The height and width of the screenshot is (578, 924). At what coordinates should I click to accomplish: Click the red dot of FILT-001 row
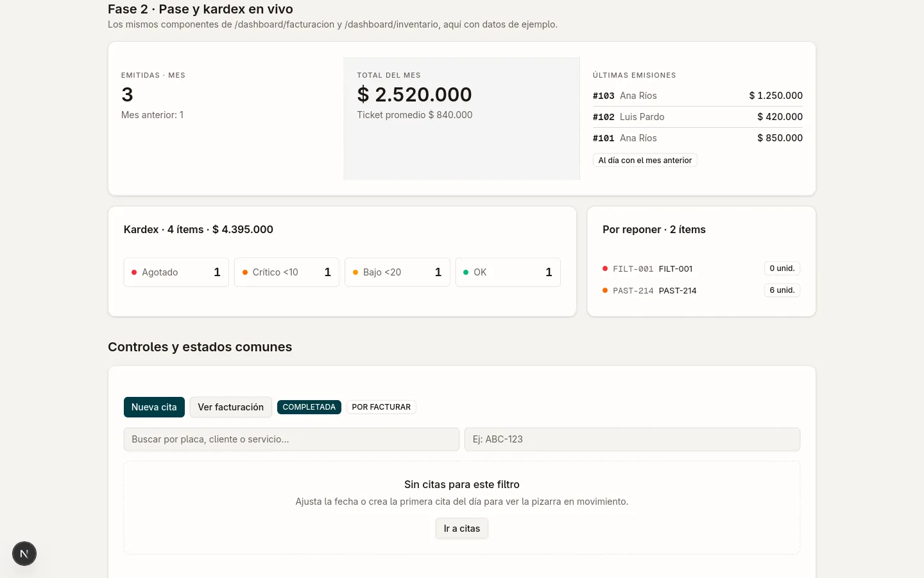coord(605,268)
